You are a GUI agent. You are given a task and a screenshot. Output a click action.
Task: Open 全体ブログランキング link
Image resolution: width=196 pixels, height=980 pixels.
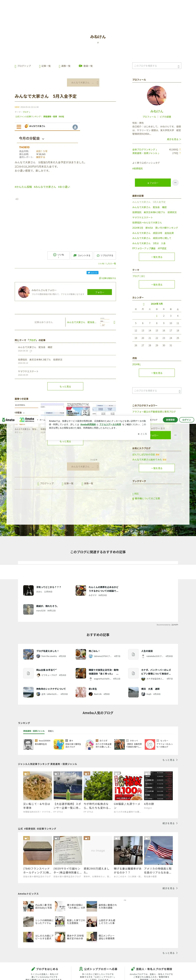click(144, 149)
